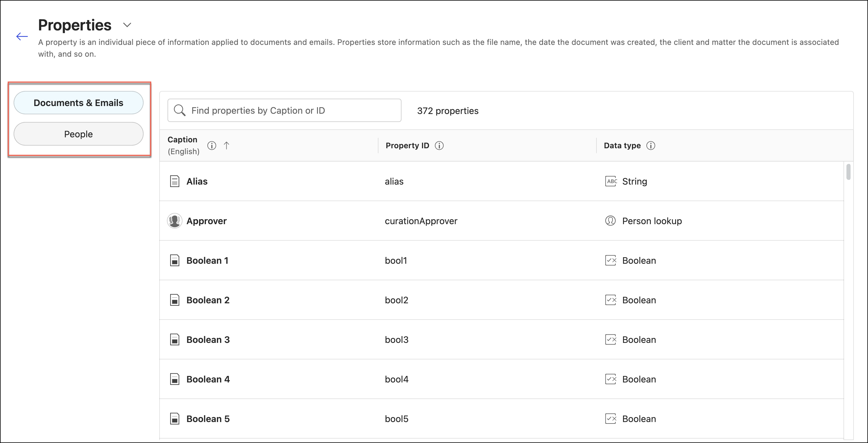Viewport: 868px width, 443px height.
Task: Click the search magnifier icon
Action: coord(179,110)
